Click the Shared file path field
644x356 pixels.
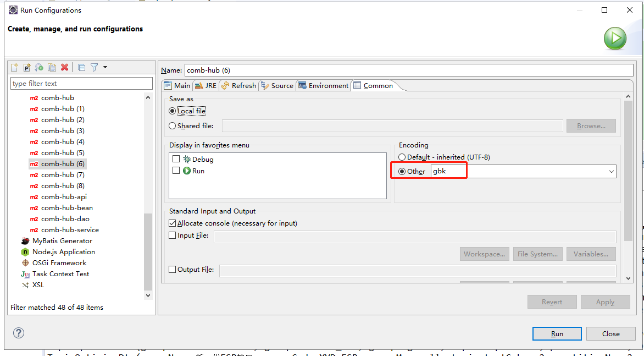392,126
